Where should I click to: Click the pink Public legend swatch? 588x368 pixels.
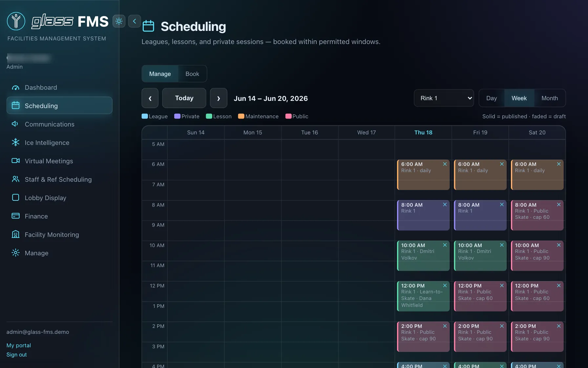[x=288, y=116]
